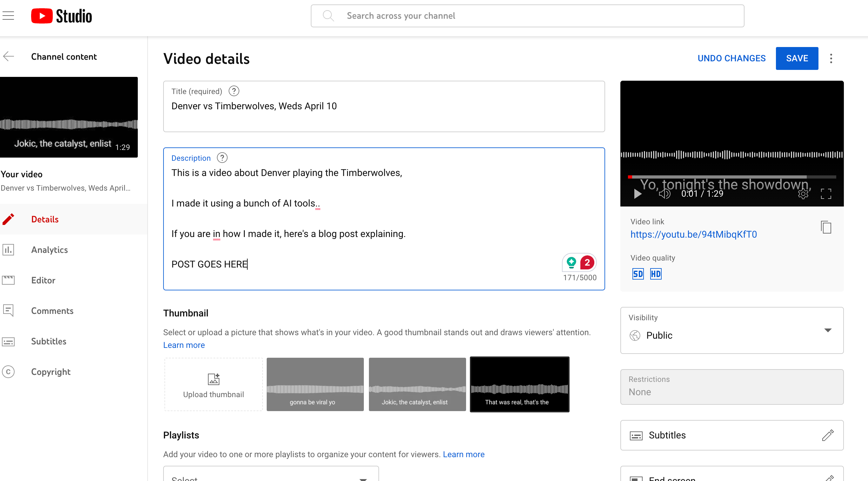Click the Video details heading
Viewport: 868px width, 481px height.
point(206,59)
